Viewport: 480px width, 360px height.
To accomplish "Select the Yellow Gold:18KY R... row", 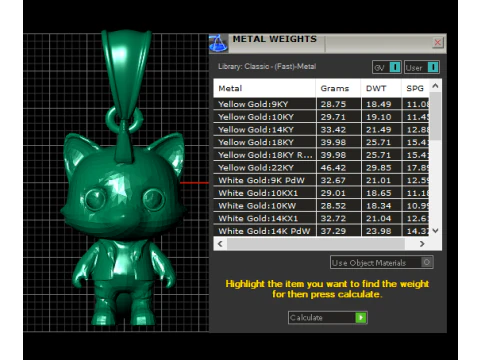I will coord(321,155).
